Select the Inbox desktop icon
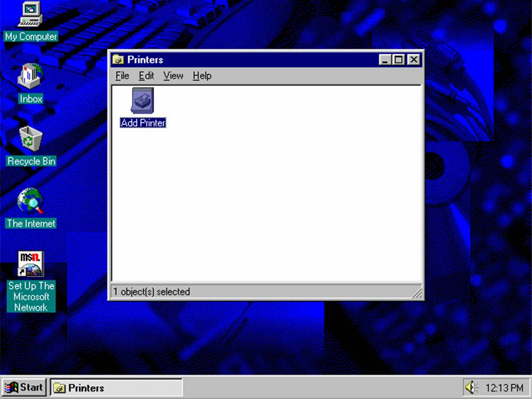Image resolution: width=532 pixels, height=399 pixels. (30, 76)
